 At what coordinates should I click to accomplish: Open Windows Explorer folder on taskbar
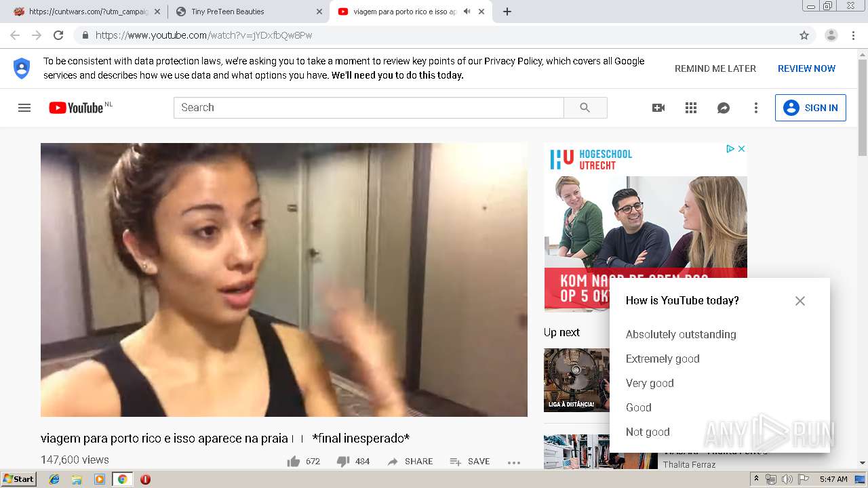[77, 479]
